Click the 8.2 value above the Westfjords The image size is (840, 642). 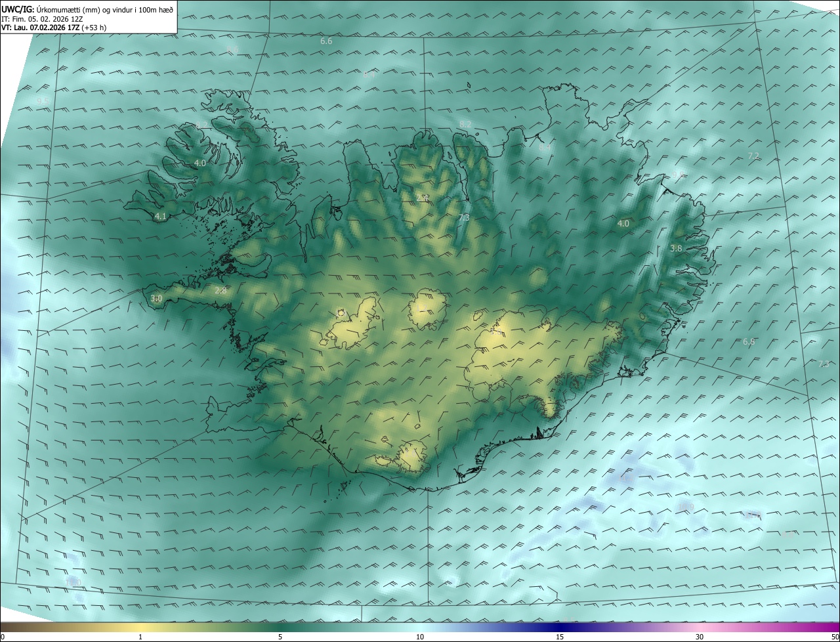201,125
